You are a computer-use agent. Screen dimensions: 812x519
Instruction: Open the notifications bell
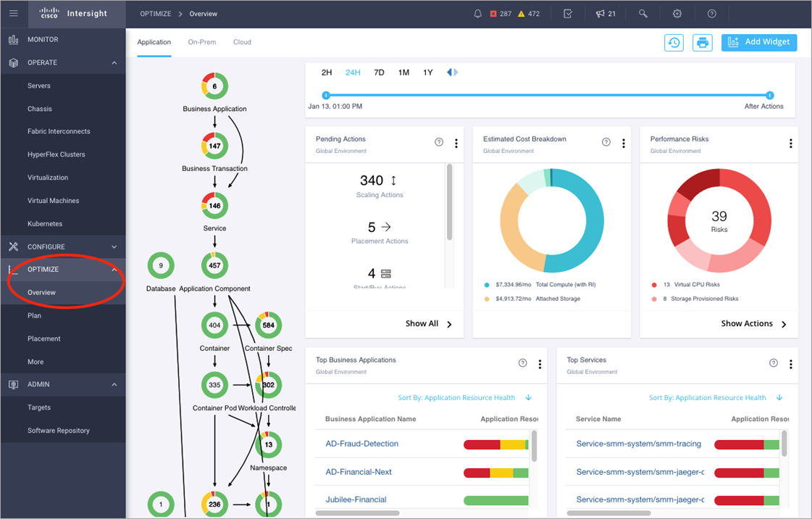(477, 14)
